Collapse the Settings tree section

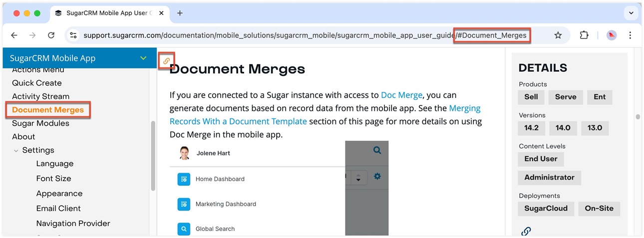click(16, 150)
